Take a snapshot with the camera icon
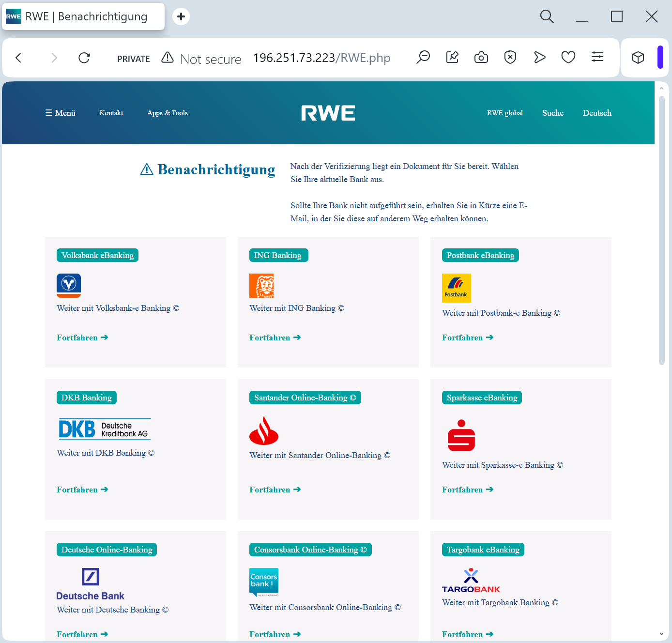 coord(481,58)
